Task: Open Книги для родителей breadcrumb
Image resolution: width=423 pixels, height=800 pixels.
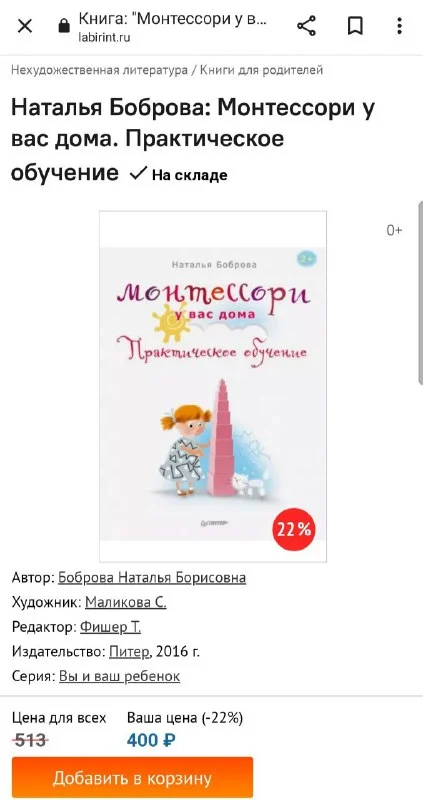Action: coord(262,70)
